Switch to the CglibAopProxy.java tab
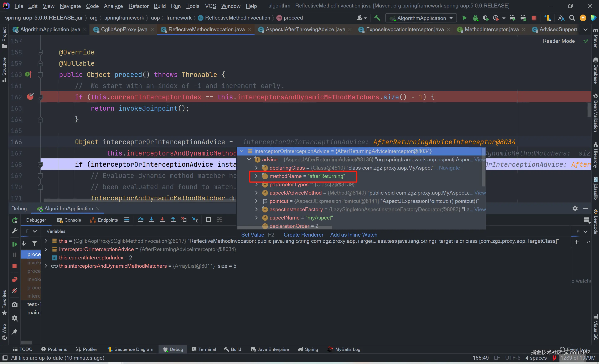This screenshot has height=364, width=599. tap(124, 29)
